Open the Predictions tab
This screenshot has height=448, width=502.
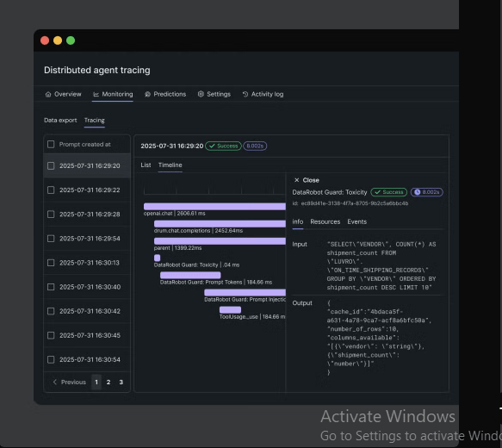point(165,94)
